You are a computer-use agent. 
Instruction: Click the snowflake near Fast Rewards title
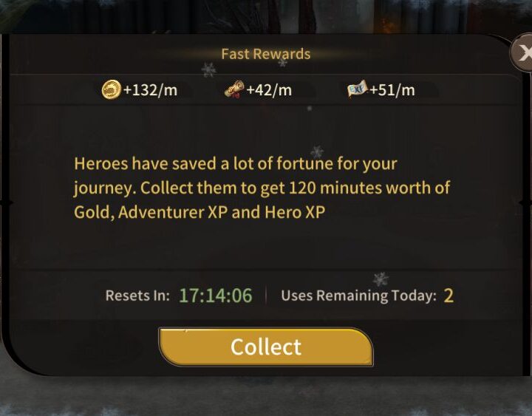(208, 69)
